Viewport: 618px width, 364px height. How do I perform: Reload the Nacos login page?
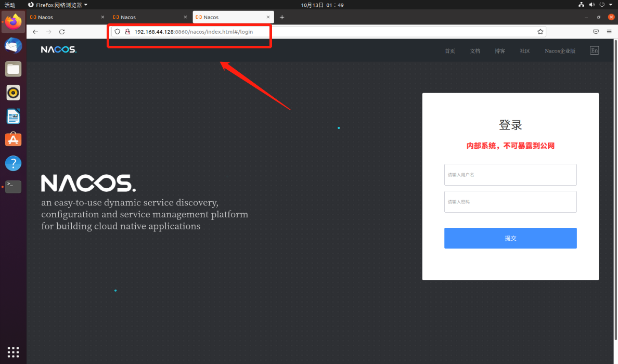[62, 32]
